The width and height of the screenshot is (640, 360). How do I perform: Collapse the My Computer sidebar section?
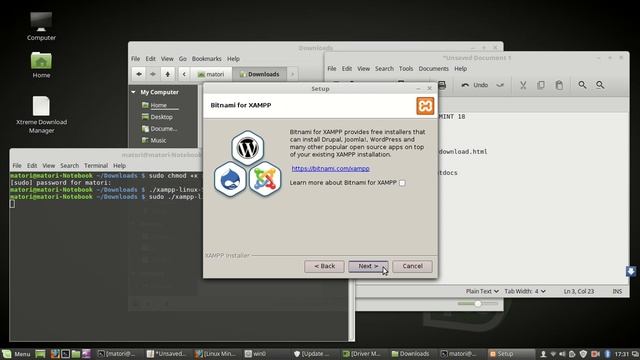coord(133,92)
